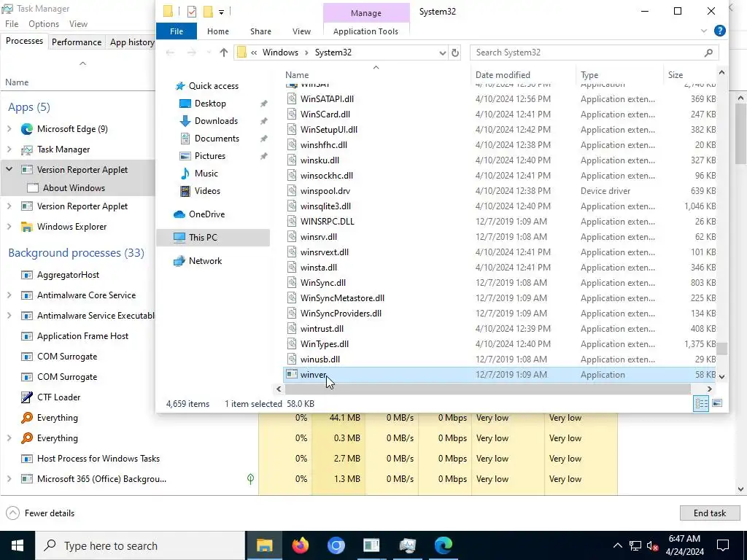Open Videos in the navigation pane
The height and width of the screenshot is (560, 747).
pyautogui.click(x=207, y=191)
